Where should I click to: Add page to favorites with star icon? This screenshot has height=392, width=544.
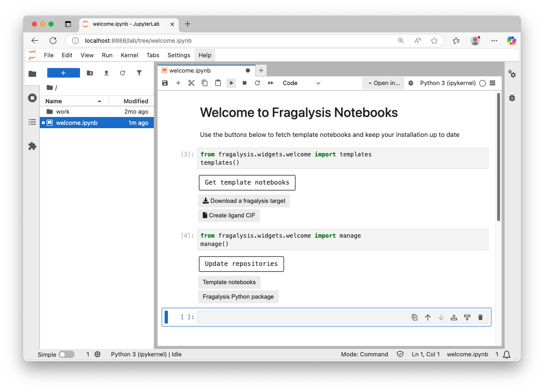[434, 41]
